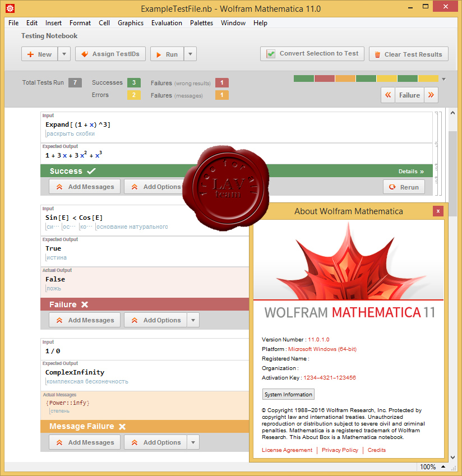Click Convert Selection to Test

(312, 54)
